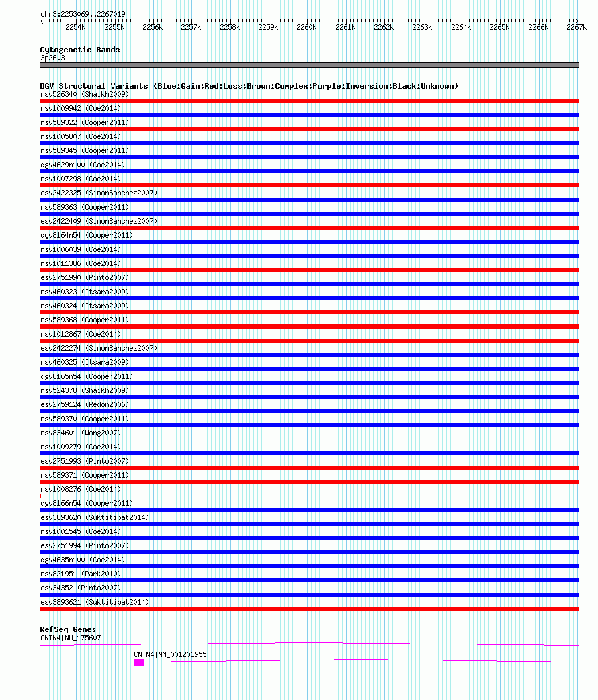Click the CNTN4|NM_175607 gene label
This screenshot has width=598, height=700.
pyautogui.click(x=71, y=638)
